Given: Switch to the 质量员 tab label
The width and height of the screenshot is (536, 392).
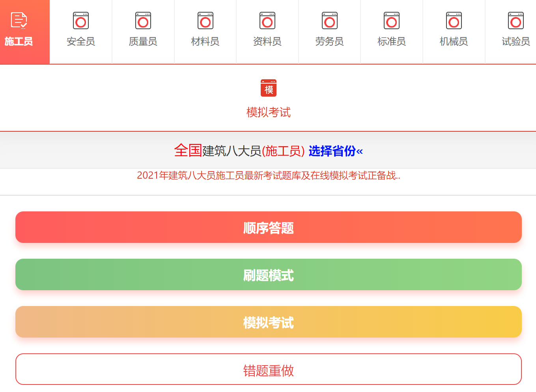Looking at the screenshot, I should click(143, 41).
